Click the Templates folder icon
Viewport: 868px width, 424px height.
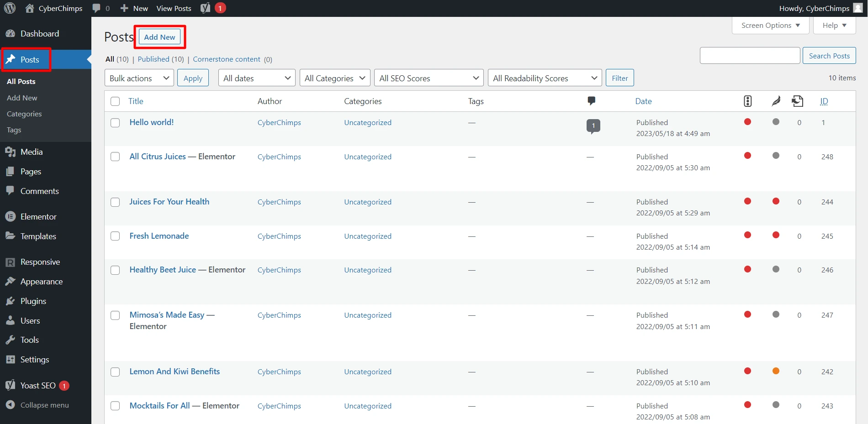[x=11, y=236]
